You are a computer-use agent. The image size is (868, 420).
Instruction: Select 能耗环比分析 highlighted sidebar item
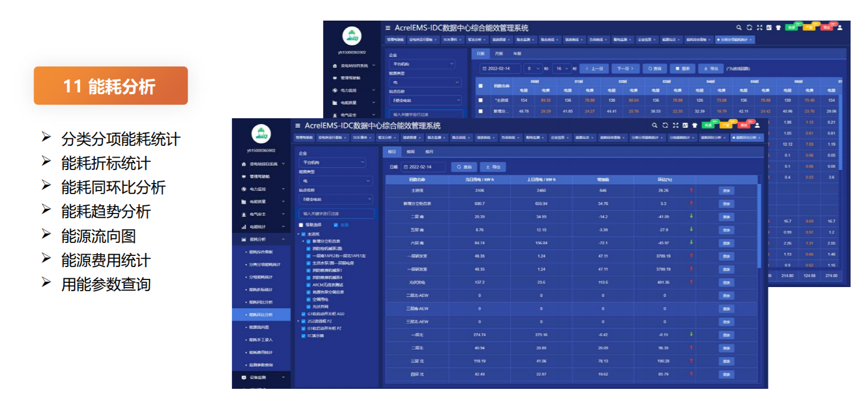[261, 315]
